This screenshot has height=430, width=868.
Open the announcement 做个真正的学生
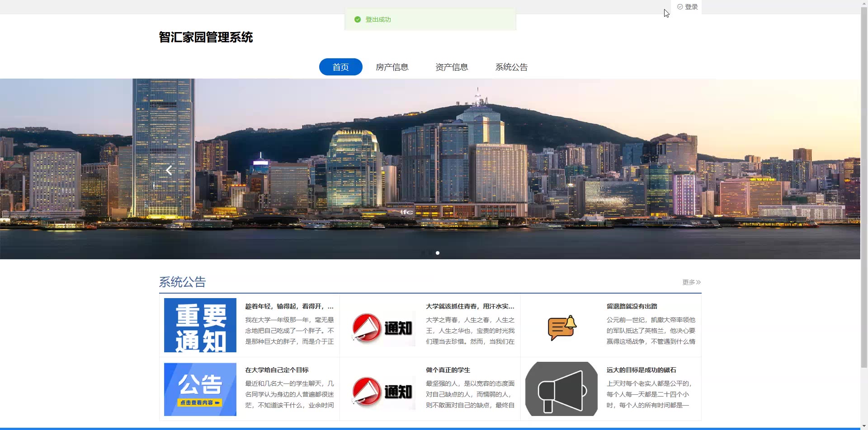tap(448, 370)
